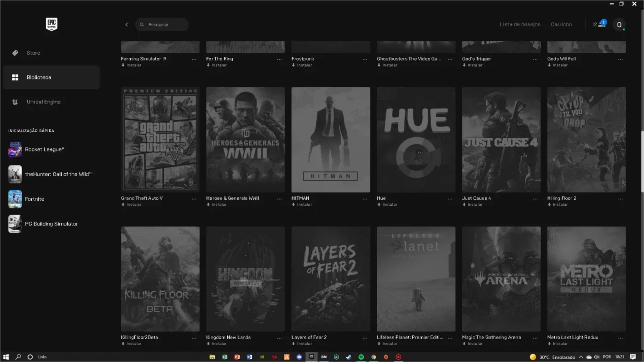Viewport: 644px width, 362px height.
Task: Launch theHunter: Call of the Wild
Action: point(51,174)
